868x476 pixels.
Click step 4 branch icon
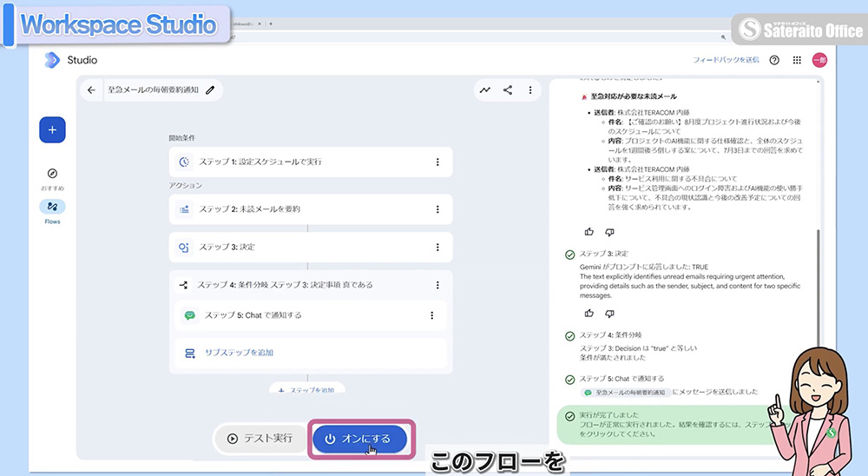tap(183, 285)
